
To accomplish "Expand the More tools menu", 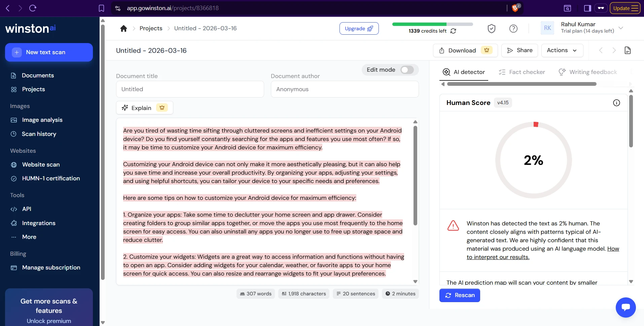I will coord(29,237).
